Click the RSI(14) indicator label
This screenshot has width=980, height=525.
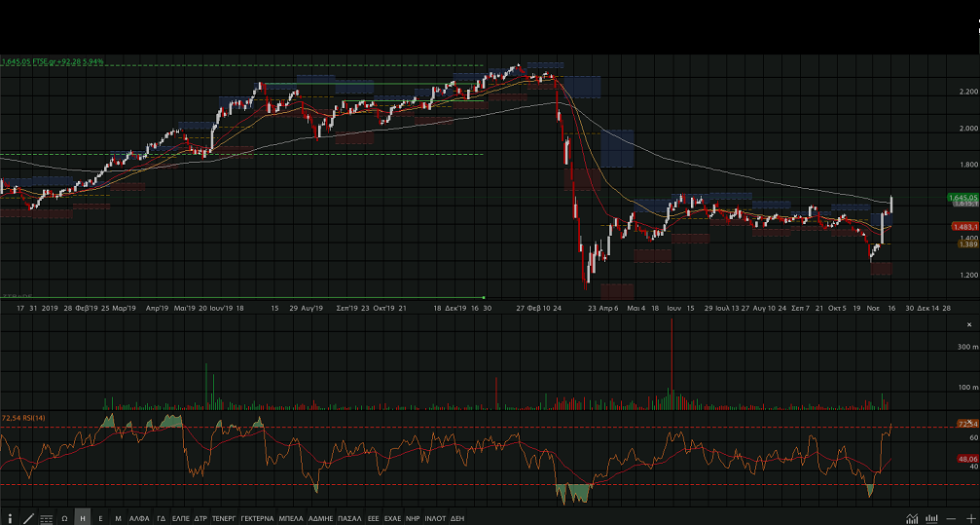23,418
